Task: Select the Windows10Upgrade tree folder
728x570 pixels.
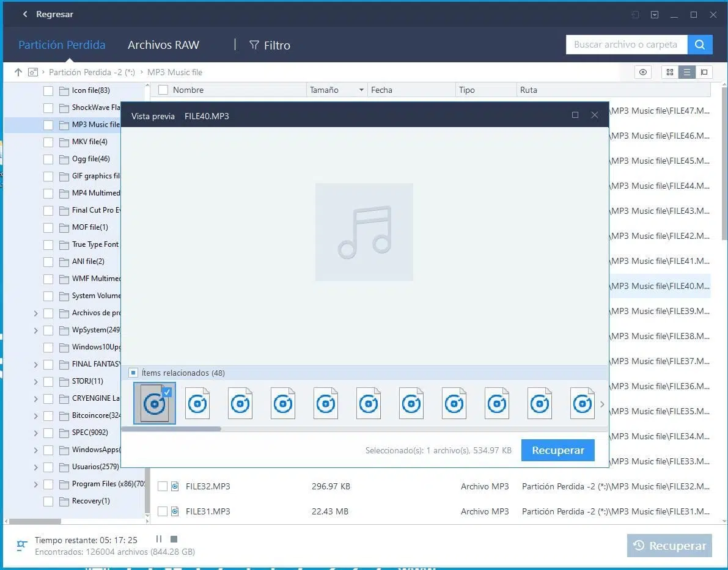Action: click(x=96, y=347)
